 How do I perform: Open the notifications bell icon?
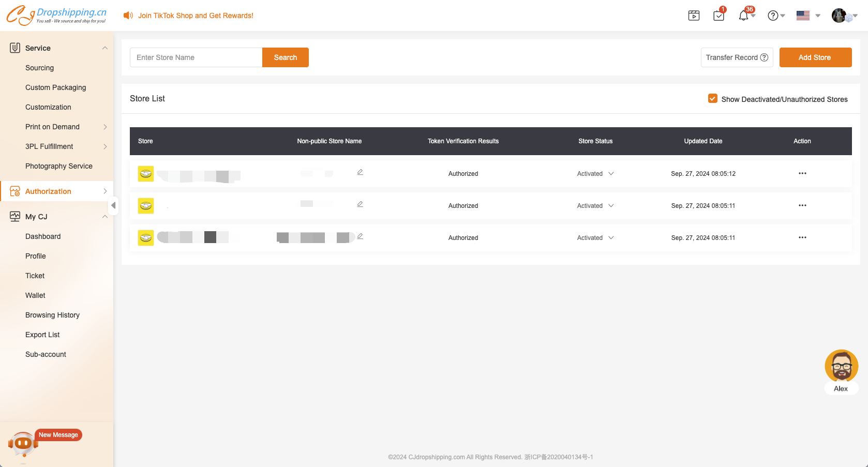(x=743, y=16)
